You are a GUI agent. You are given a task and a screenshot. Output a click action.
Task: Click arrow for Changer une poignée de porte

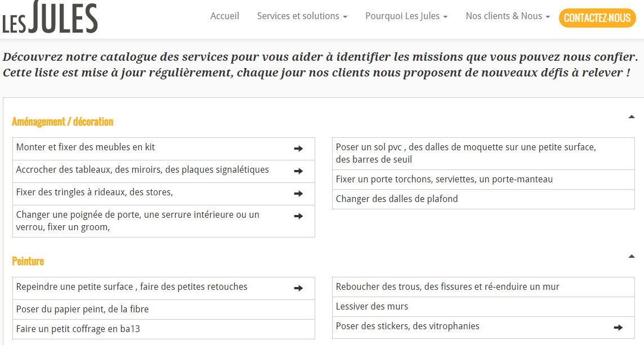[x=298, y=216]
